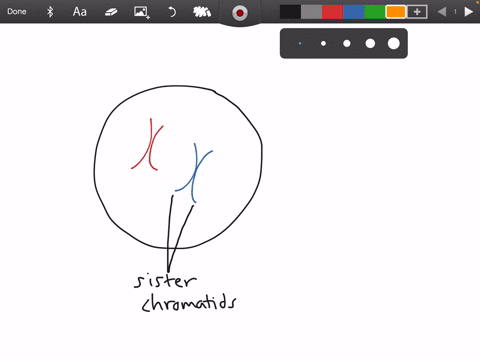Choose the green pen color
This screenshot has width=480, height=360.
[374, 12]
